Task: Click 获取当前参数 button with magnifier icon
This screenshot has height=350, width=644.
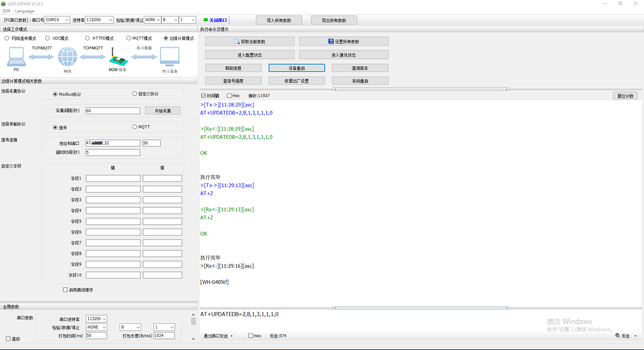Action: [250, 42]
